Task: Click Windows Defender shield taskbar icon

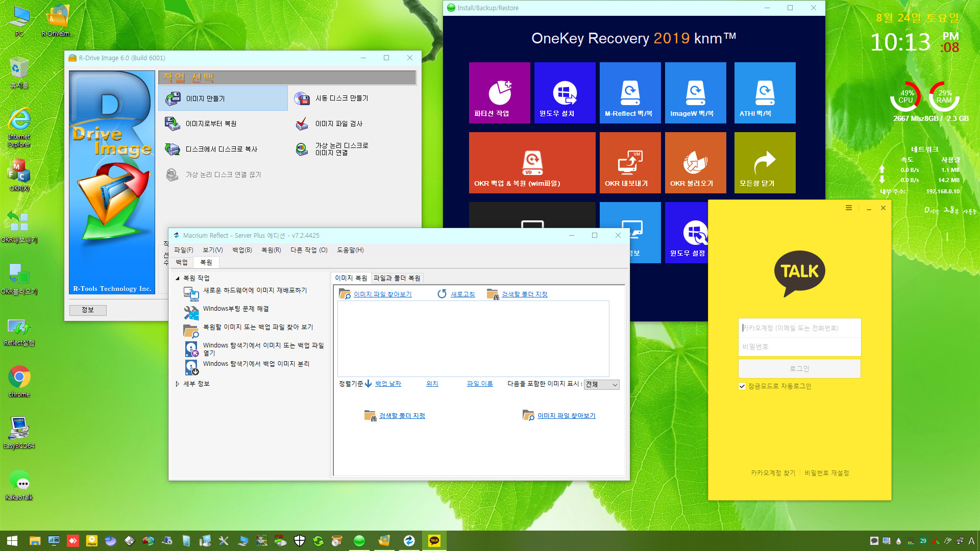Action: [x=300, y=541]
